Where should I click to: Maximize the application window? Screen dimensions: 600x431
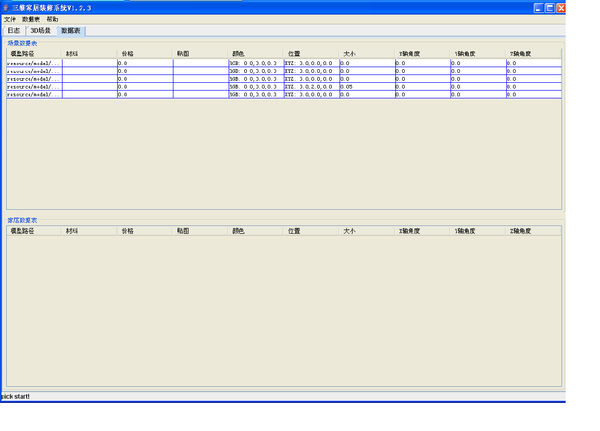tap(550, 7)
